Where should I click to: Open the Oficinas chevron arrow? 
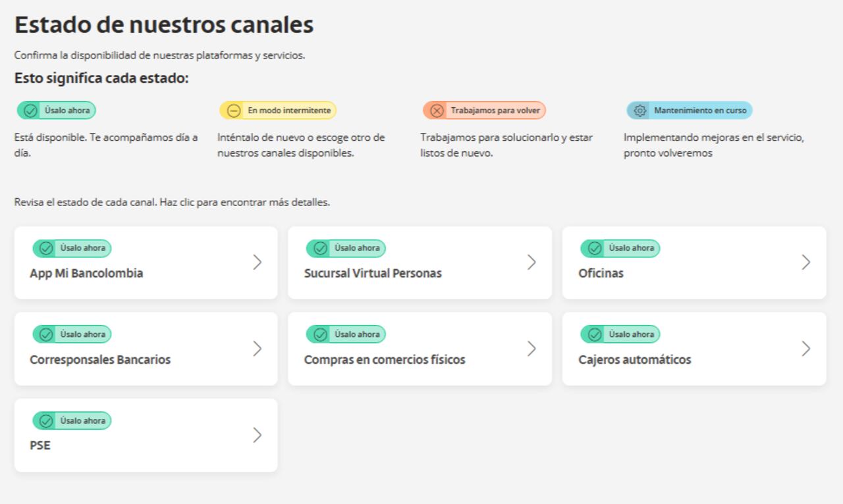point(805,263)
